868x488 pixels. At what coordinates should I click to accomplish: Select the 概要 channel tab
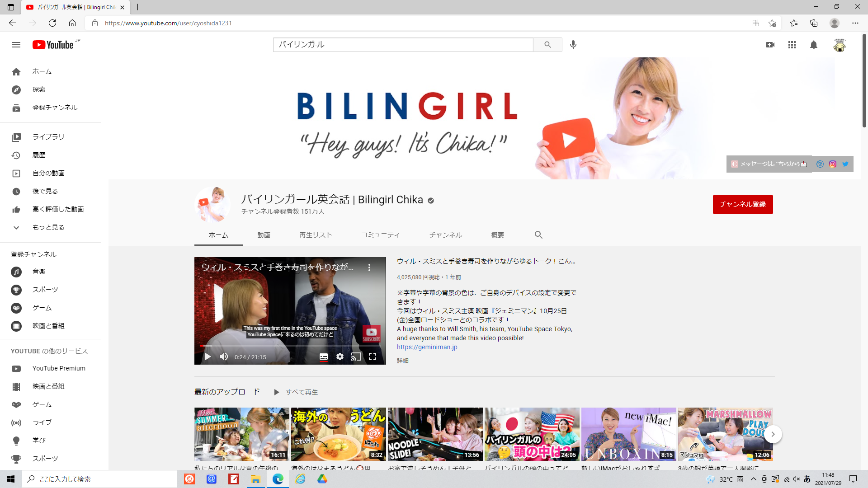[x=497, y=235]
